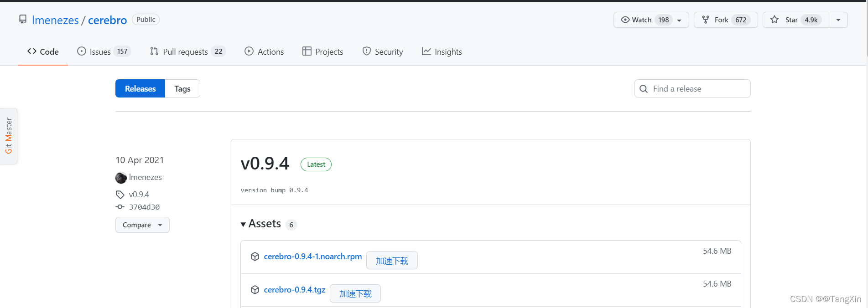Open the Pull requests tab
The width and height of the screenshot is (868, 308).
[x=188, y=52]
